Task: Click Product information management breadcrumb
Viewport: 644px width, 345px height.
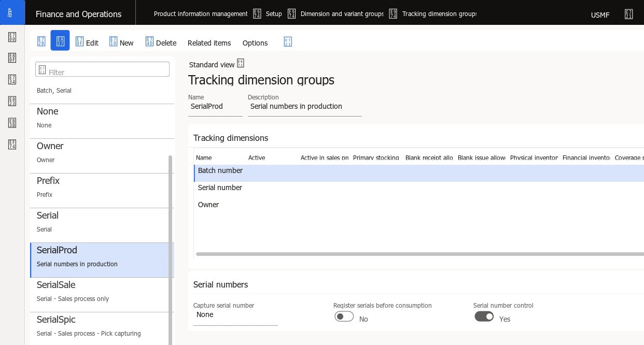Action: coord(201,14)
